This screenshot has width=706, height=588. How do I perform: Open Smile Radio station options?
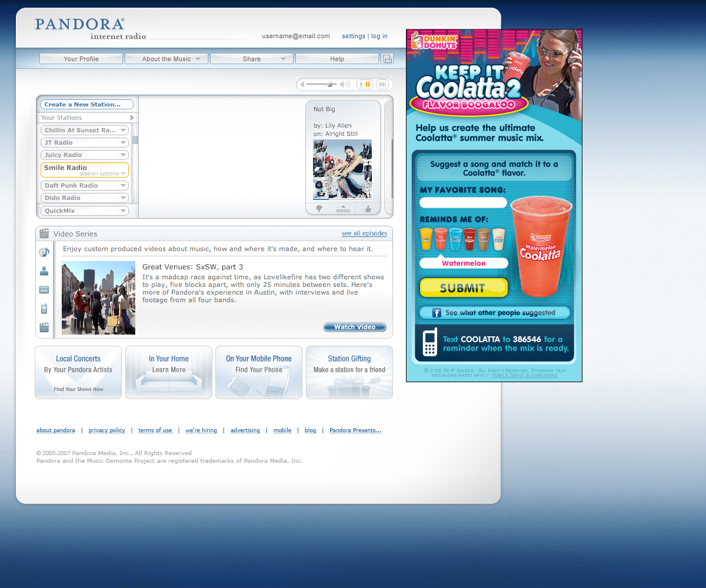pyautogui.click(x=103, y=174)
